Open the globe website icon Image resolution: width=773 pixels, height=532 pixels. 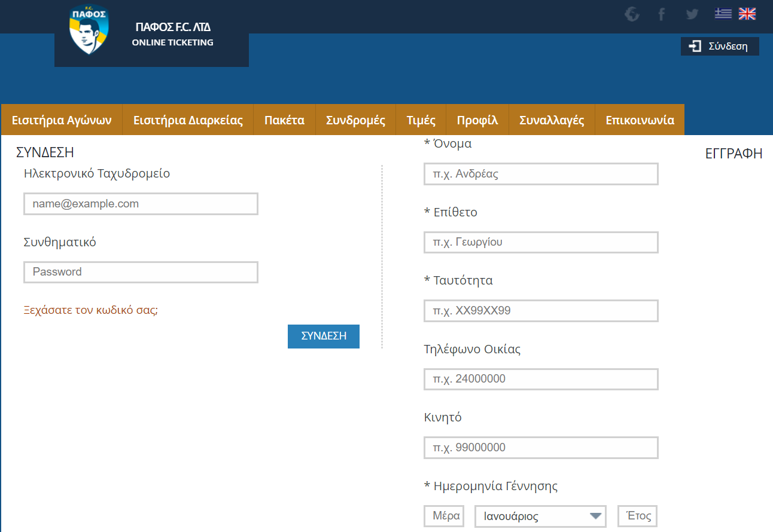coord(632,14)
